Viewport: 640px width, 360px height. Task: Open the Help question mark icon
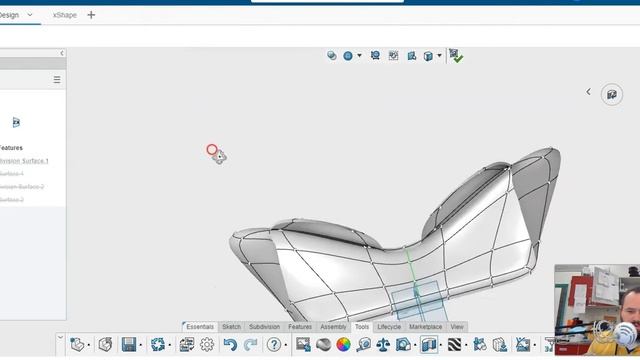(274, 345)
